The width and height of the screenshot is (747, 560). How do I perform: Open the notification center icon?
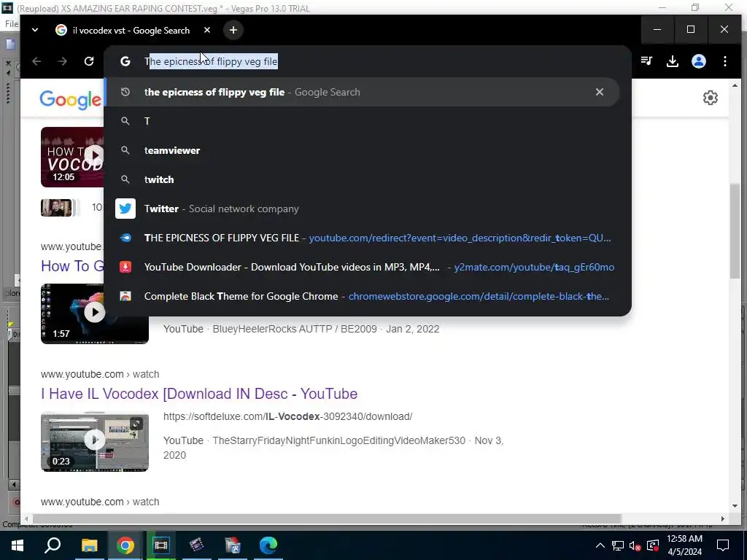723,545
